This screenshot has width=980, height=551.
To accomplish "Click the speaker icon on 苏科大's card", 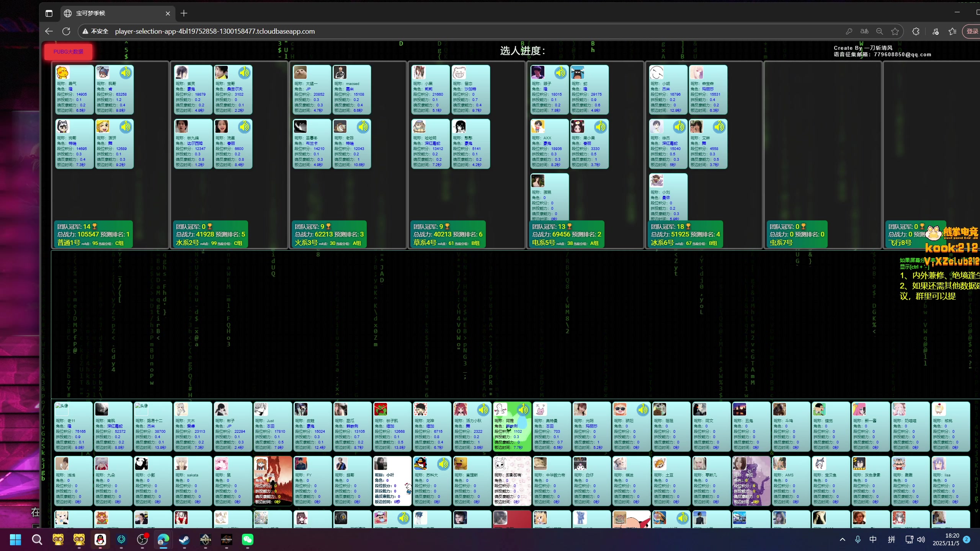I will coord(443,464).
